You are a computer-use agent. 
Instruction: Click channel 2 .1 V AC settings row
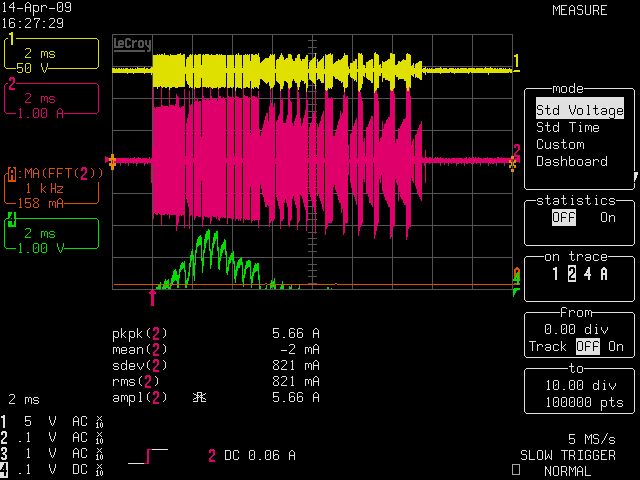click(x=52, y=437)
